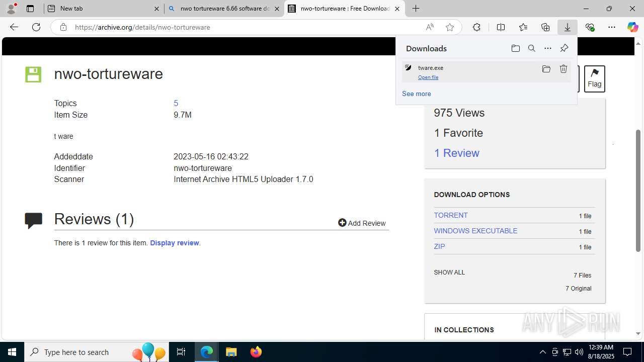Download the TORRENT option
The width and height of the screenshot is (644, 362).
tap(451, 215)
